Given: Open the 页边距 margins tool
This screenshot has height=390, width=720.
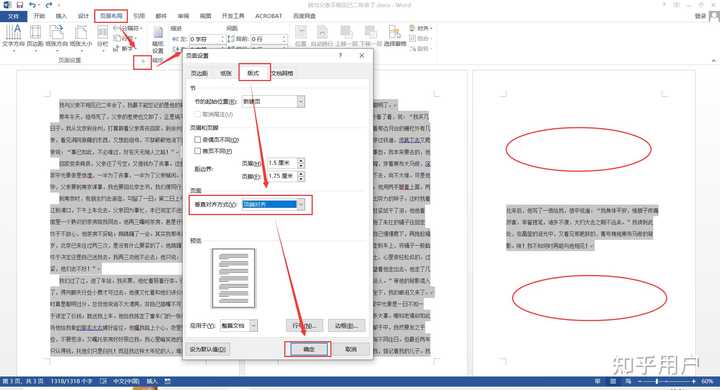Looking at the screenshot, I should (35, 37).
